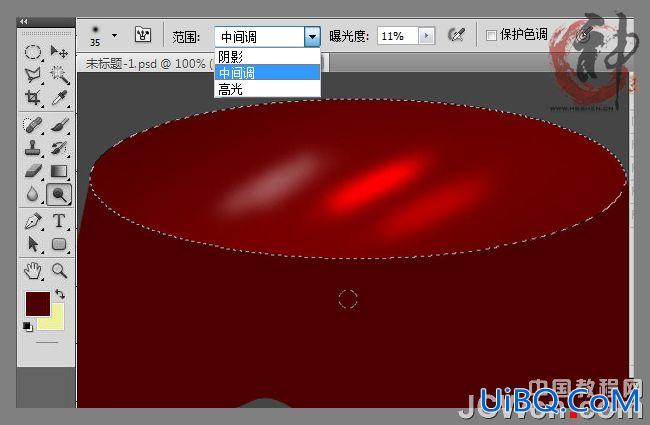Image resolution: width=650 pixels, height=425 pixels.
Task: Select the Hand tool
Action: click(33, 271)
